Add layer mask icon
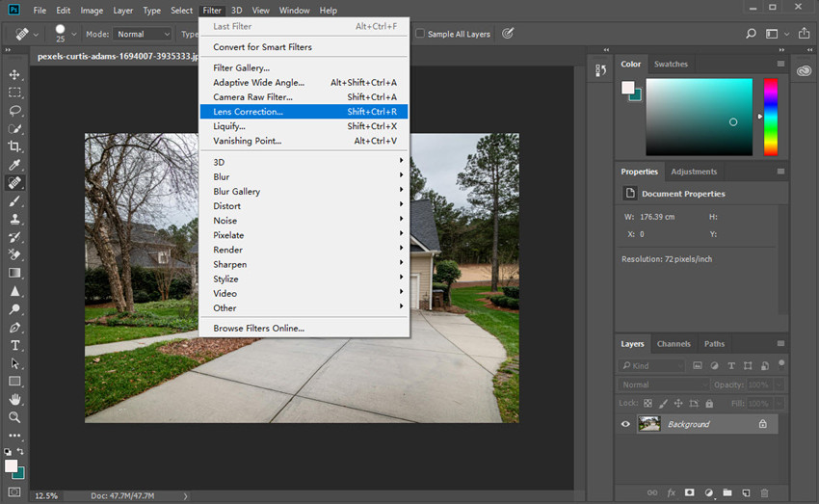The height and width of the screenshot is (504, 819). pos(690,492)
